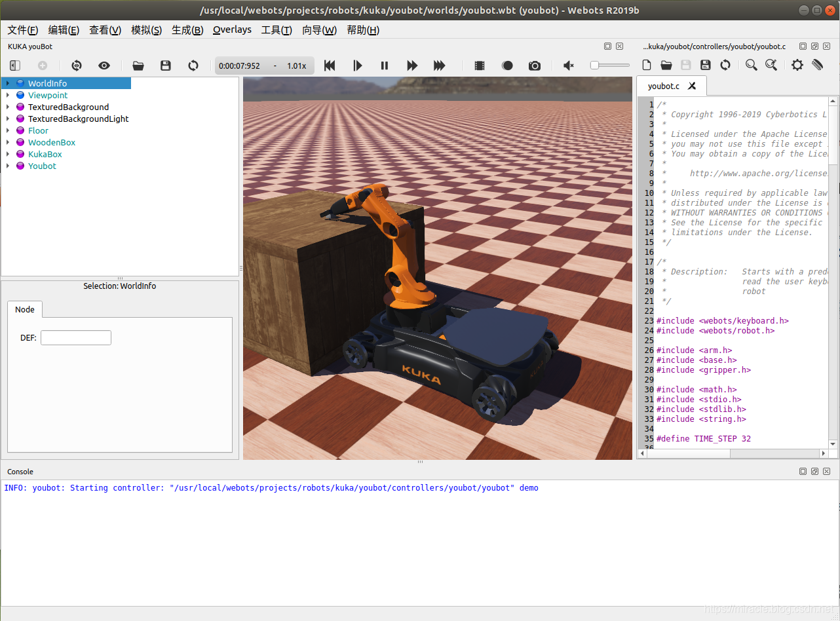Take a screenshot with camera icon
This screenshot has height=621, width=840.
(x=535, y=66)
